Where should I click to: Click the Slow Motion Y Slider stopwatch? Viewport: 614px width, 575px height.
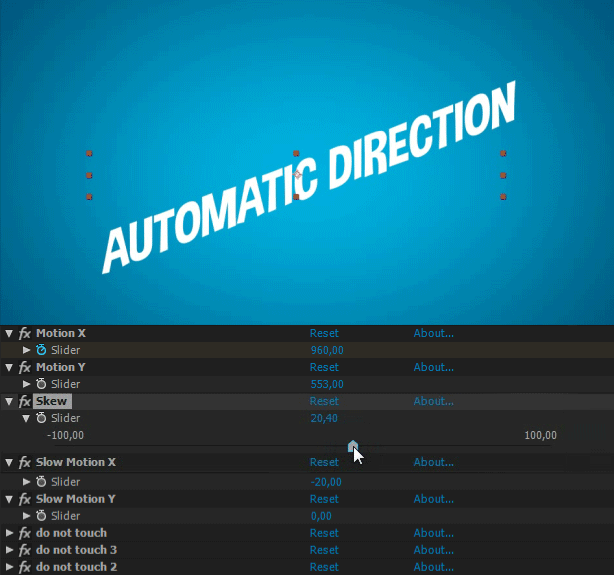pyautogui.click(x=41, y=516)
